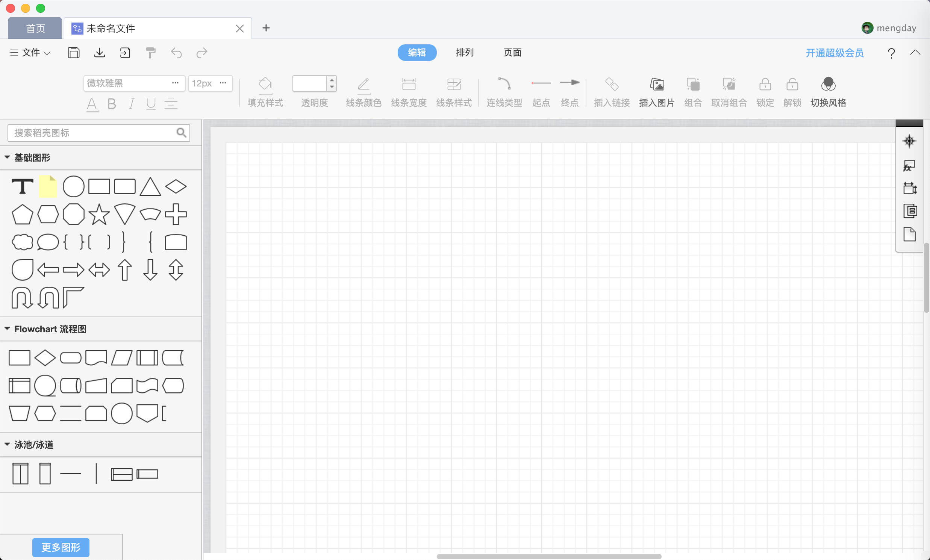The height and width of the screenshot is (560, 930).
Task: Click the format painter icon
Action: coord(151,53)
